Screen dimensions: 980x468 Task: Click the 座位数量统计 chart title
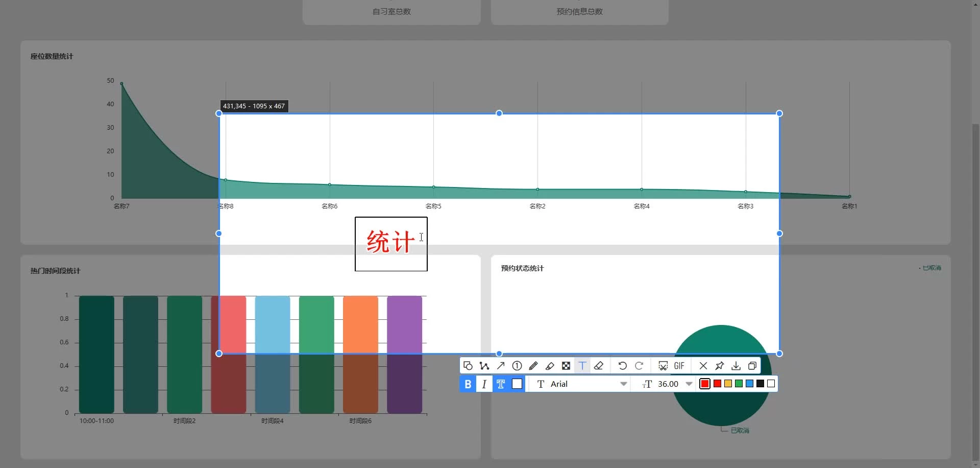pos(52,56)
